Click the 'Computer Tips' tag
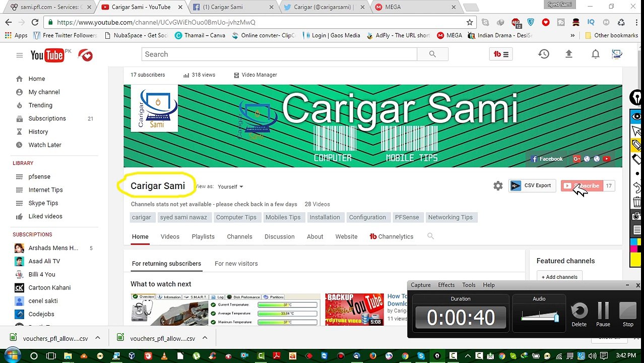 [236, 217]
